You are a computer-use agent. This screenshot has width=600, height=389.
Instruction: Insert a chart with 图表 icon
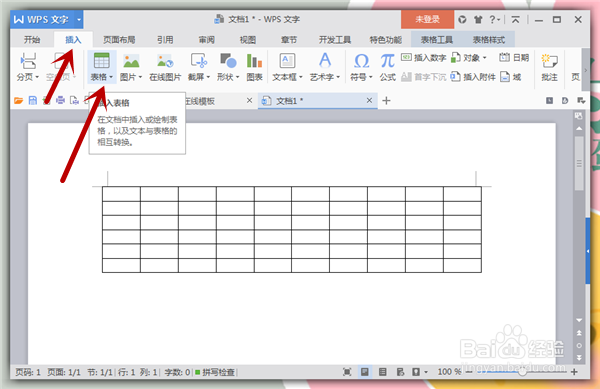(x=254, y=61)
